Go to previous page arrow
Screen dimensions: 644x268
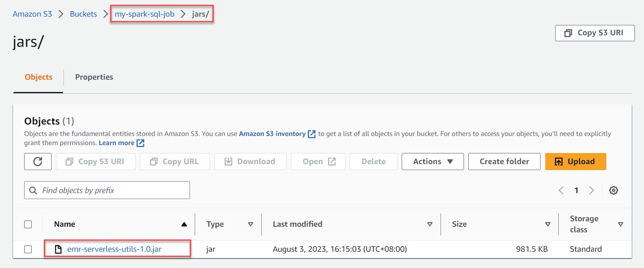[x=561, y=190]
